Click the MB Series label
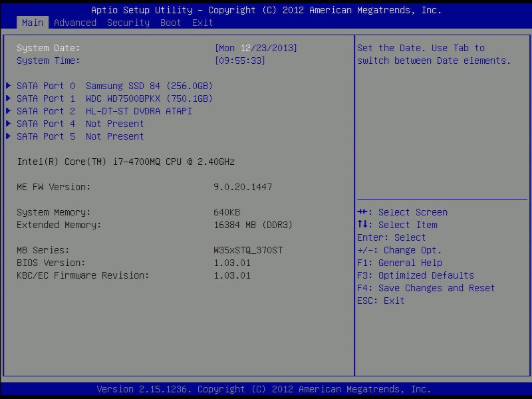The width and height of the screenshot is (532, 399). click(43, 250)
